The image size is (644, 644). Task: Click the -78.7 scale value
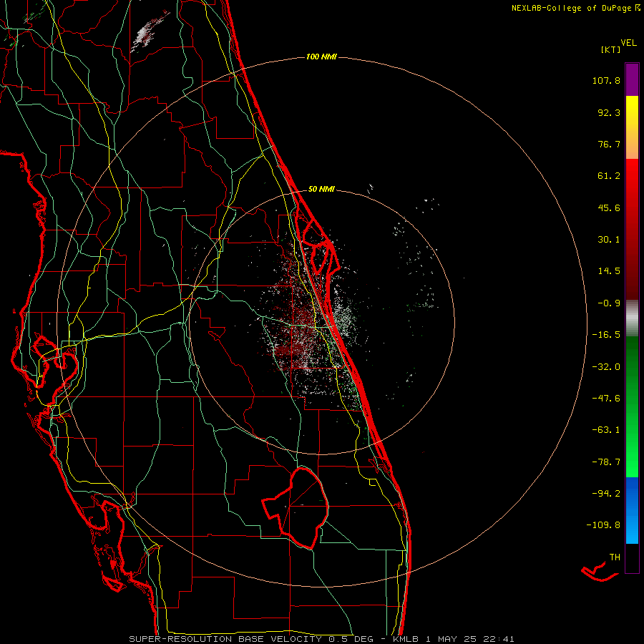point(606,462)
